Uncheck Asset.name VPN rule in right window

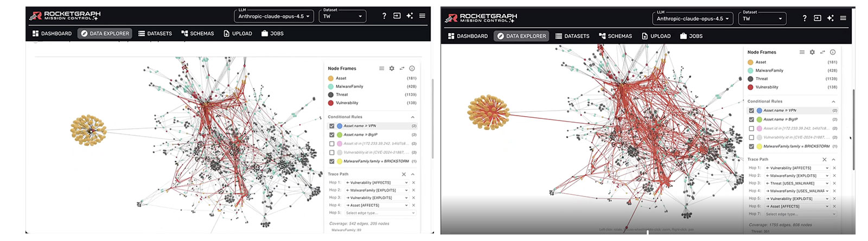click(751, 111)
